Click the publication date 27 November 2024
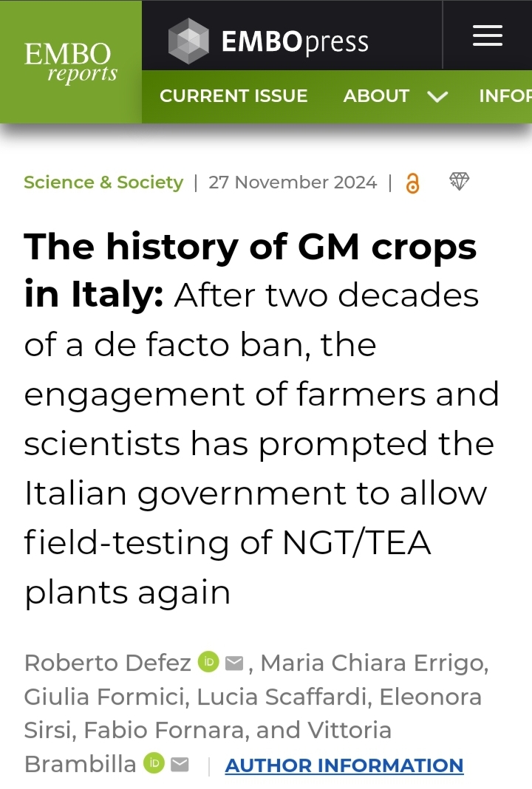Image resolution: width=532 pixels, height=789 pixels. coord(293,182)
